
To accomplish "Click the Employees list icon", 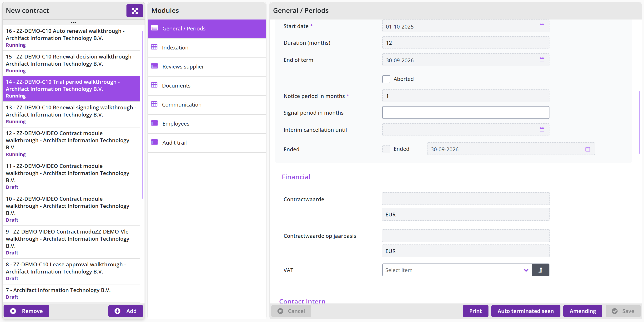I will coord(155,123).
